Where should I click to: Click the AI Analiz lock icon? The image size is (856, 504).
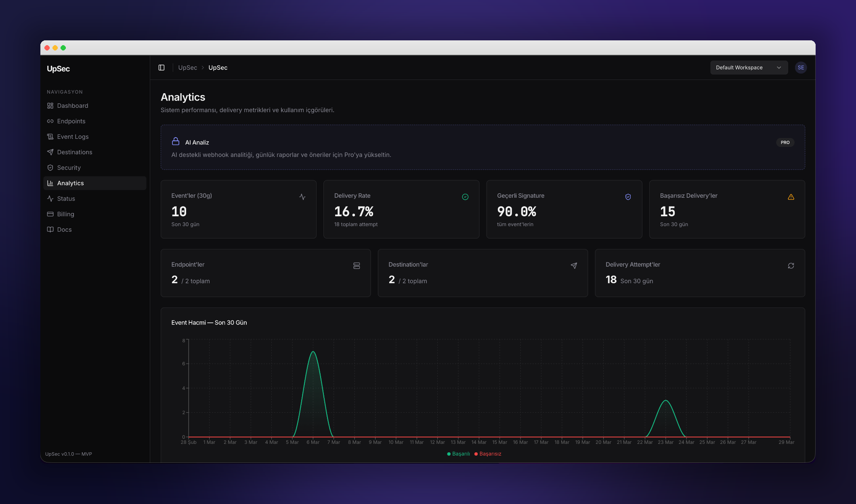click(x=176, y=141)
